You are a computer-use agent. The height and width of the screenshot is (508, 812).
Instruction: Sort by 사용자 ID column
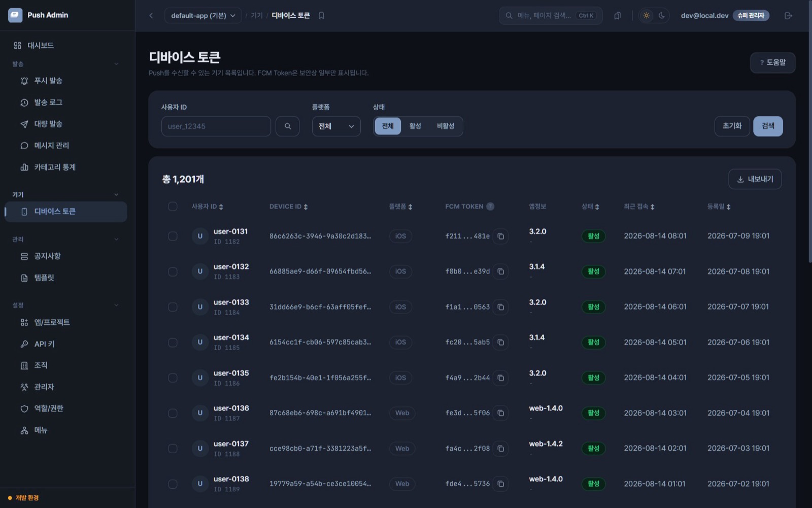(x=208, y=207)
